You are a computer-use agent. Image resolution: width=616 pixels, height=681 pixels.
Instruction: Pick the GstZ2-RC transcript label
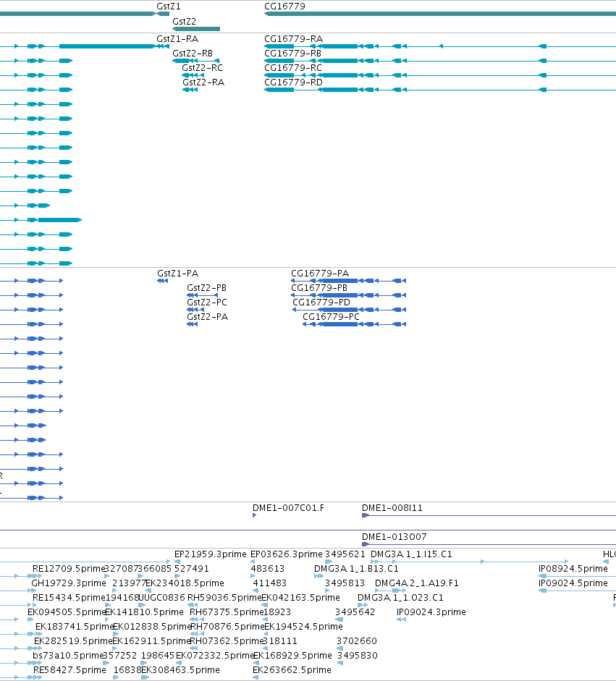point(202,68)
